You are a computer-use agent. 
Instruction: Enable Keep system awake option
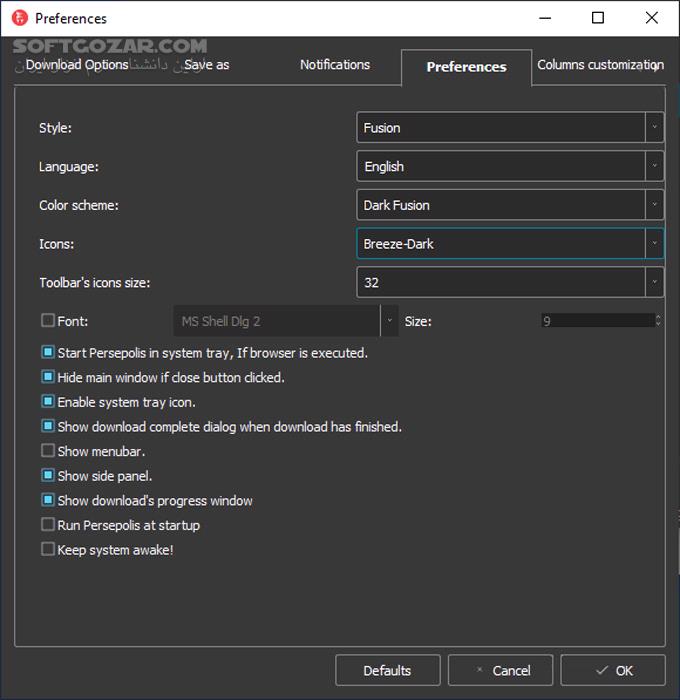48,549
